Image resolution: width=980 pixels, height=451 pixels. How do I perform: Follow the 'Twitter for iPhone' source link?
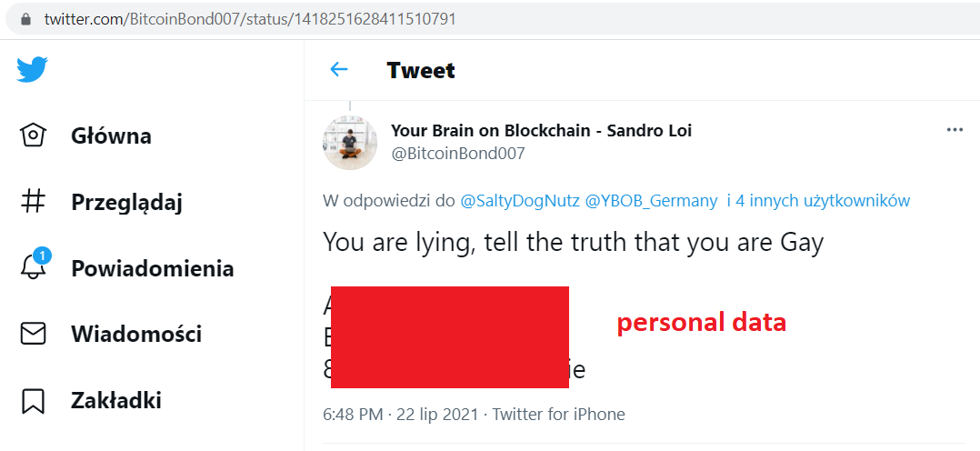click(x=559, y=414)
